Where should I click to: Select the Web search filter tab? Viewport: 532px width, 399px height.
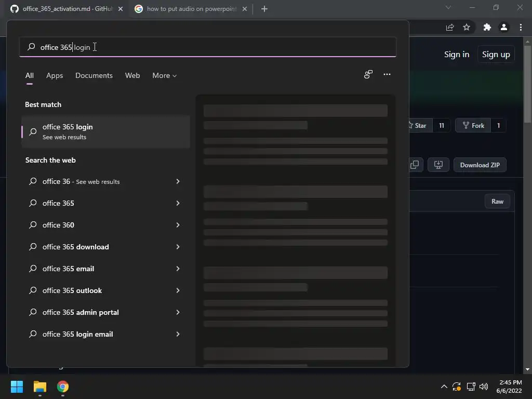132,75
